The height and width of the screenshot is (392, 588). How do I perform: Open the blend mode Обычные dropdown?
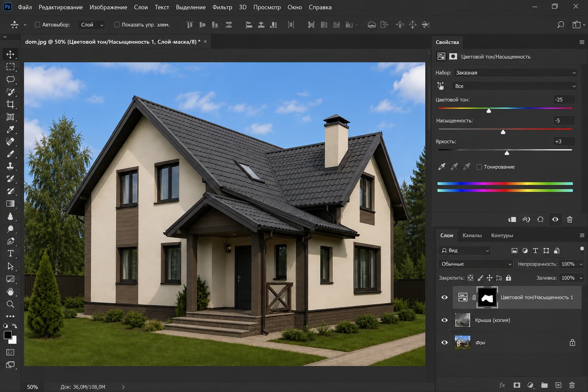click(475, 264)
